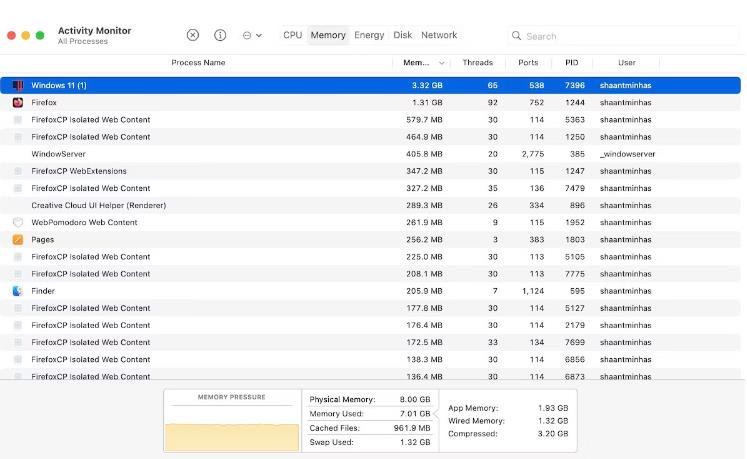This screenshot has height=459, width=747.
Task: Click the Pages app icon
Action: (x=18, y=240)
